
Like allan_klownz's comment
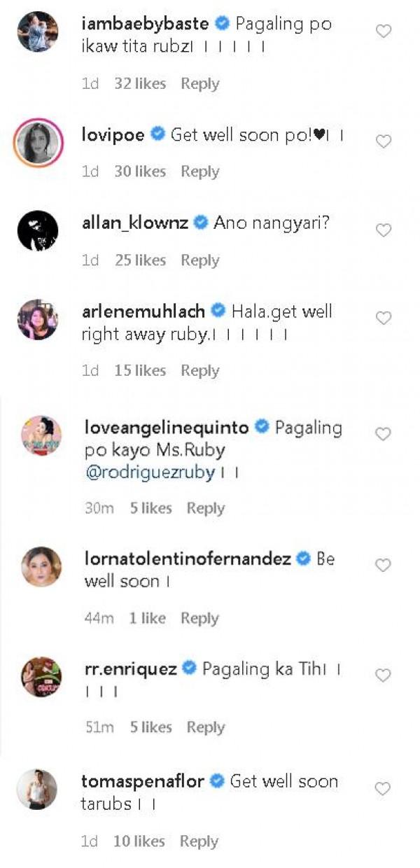(383, 230)
